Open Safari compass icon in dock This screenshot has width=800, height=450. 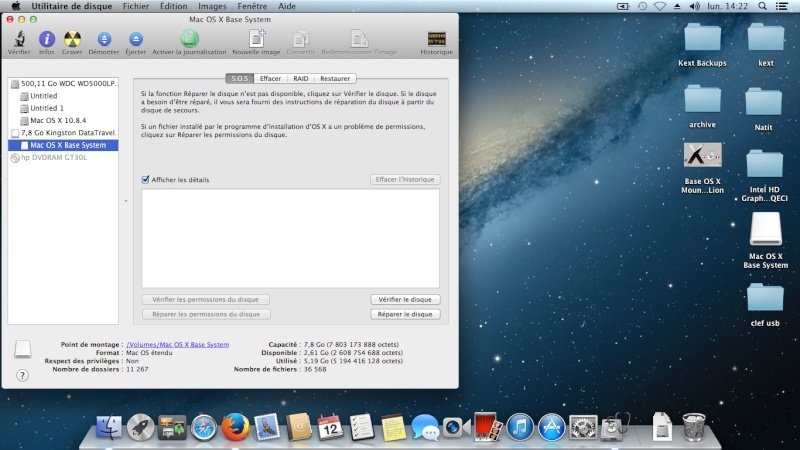204,428
